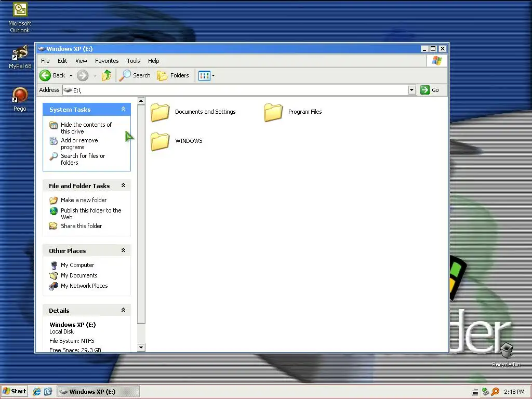Open the Tools menu
This screenshot has height=399, width=532.
(x=134, y=61)
